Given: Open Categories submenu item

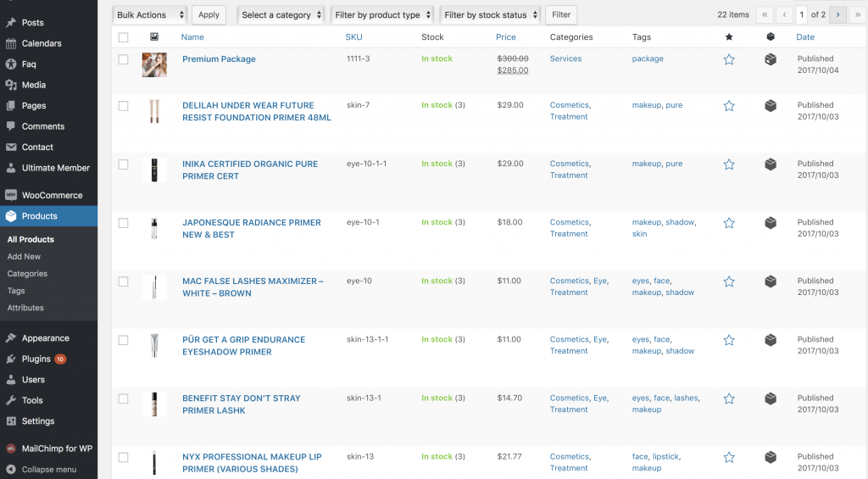Looking at the screenshot, I should pos(27,274).
